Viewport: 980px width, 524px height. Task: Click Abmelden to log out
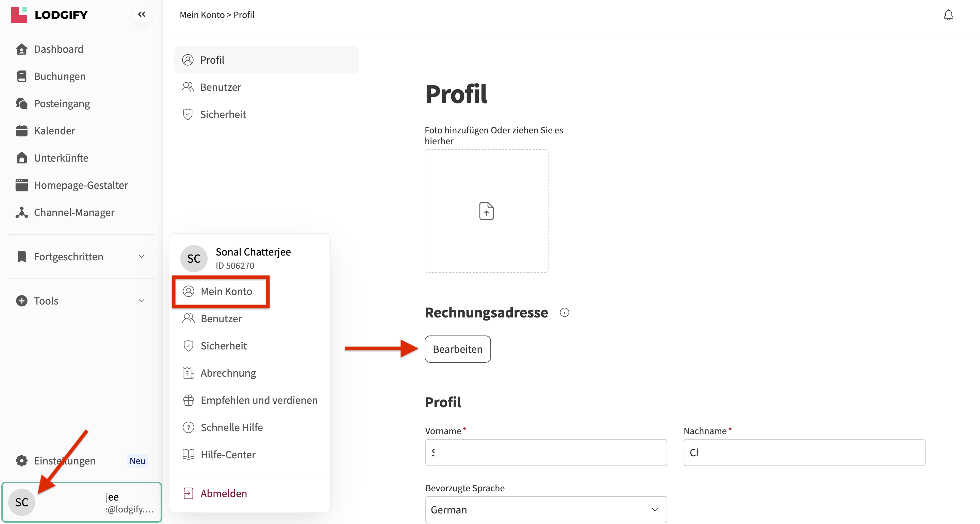pyautogui.click(x=224, y=493)
